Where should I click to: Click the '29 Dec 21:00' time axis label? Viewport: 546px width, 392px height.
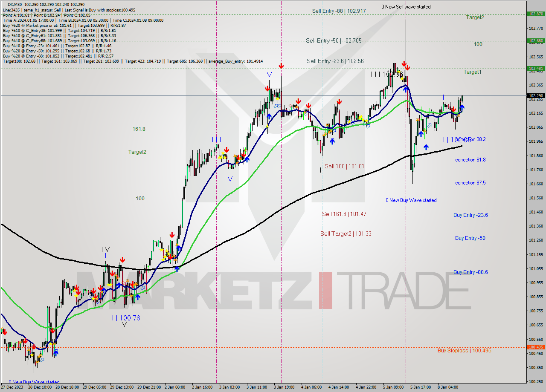[x=149, y=387]
